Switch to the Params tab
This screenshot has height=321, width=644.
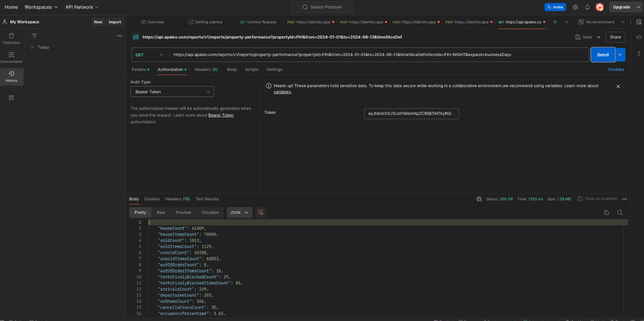140,70
